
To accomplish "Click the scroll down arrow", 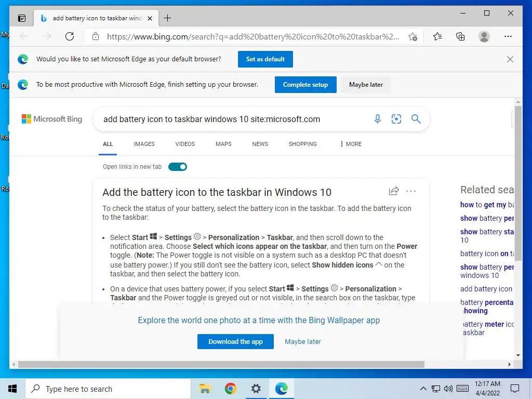I will pos(518,355).
